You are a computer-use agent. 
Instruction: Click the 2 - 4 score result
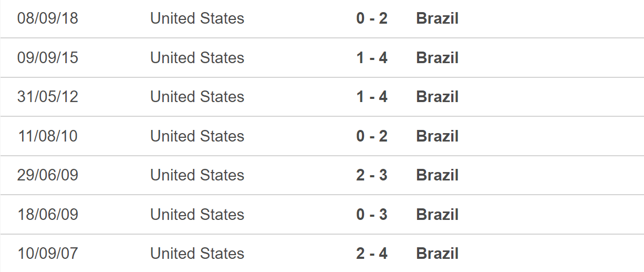pos(372,254)
